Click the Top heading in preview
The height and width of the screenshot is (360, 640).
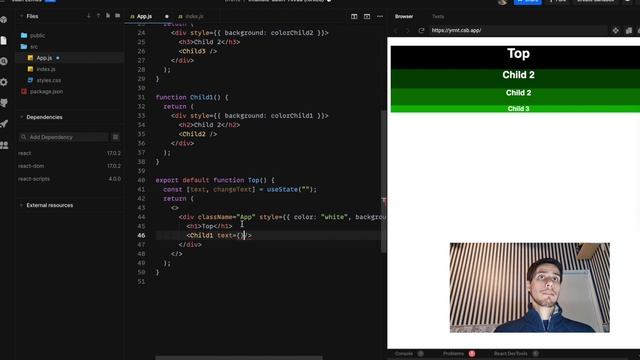(518, 53)
